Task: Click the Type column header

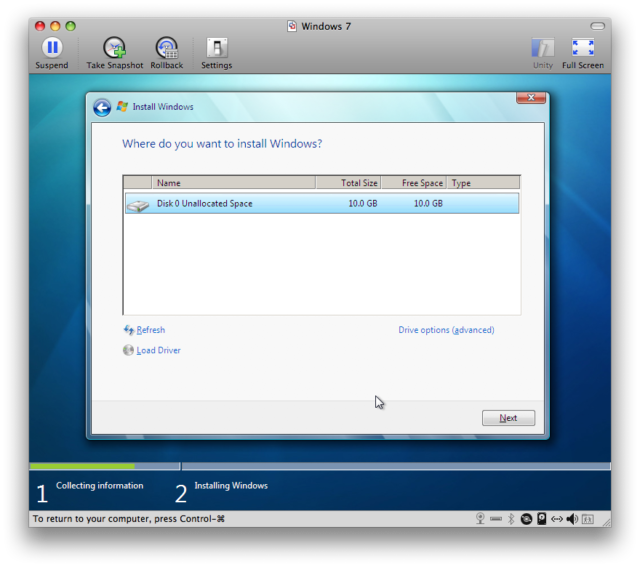Action: coord(483,183)
